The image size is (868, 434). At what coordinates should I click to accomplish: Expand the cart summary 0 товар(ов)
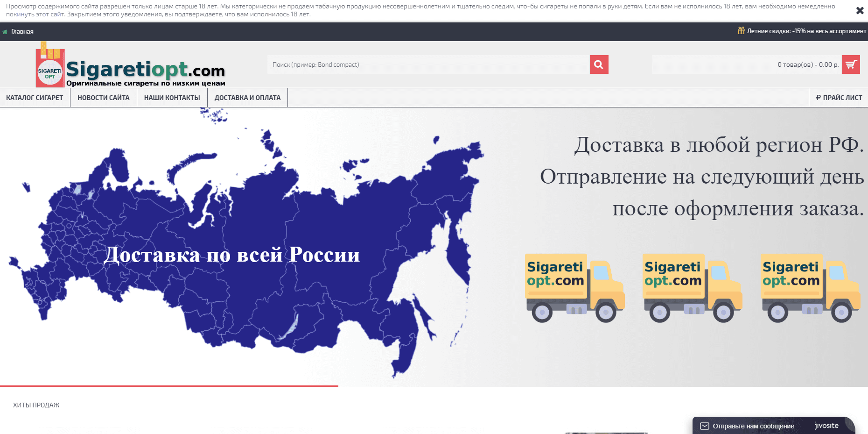click(x=807, y=64)
